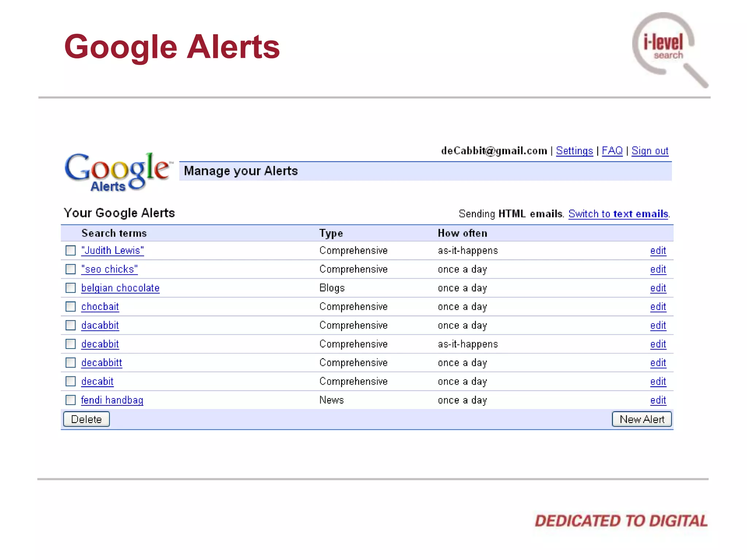
Task: Click the Manage your Alerts heading
Action: (x=241, y=171)
